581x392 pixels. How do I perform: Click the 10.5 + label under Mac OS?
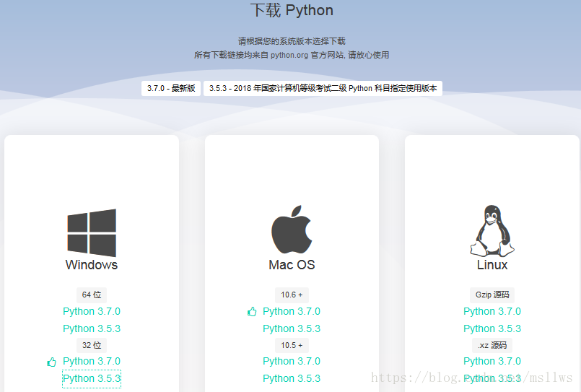point(292,345)
